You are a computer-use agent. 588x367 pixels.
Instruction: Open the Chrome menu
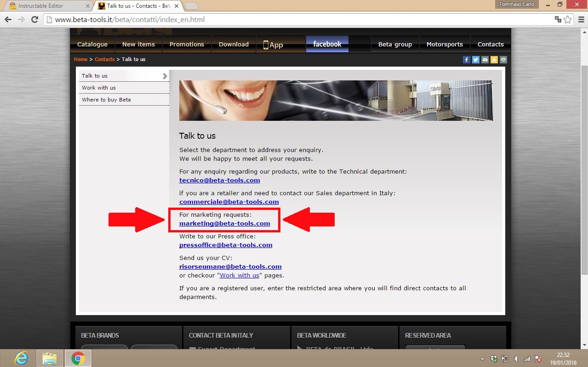click(580, 20)
